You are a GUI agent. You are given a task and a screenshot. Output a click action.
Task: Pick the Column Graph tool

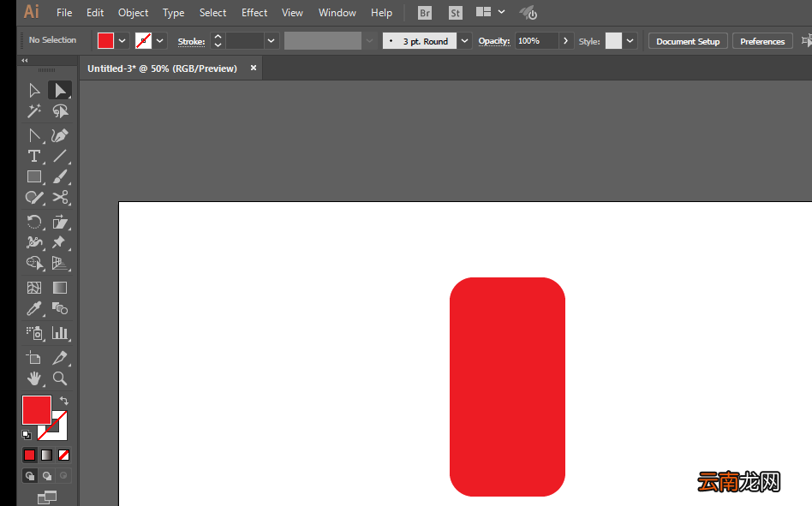tap(60, 333)
